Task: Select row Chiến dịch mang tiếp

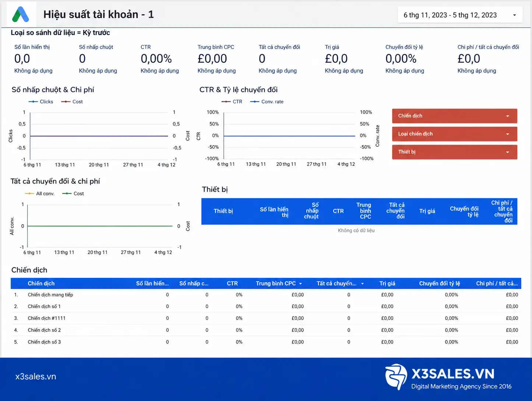Action: (266, 295)
